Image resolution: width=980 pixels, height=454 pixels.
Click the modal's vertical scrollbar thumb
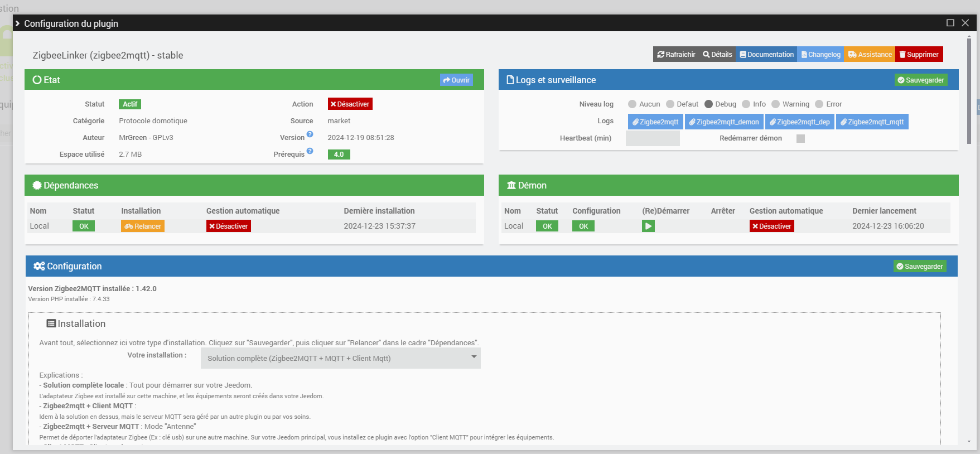tap(969, 91)
